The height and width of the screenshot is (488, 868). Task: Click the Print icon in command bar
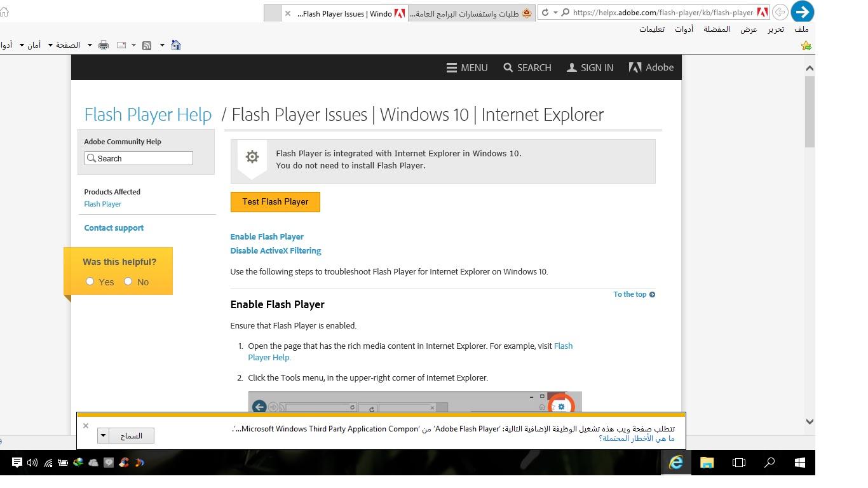point(104,45)
